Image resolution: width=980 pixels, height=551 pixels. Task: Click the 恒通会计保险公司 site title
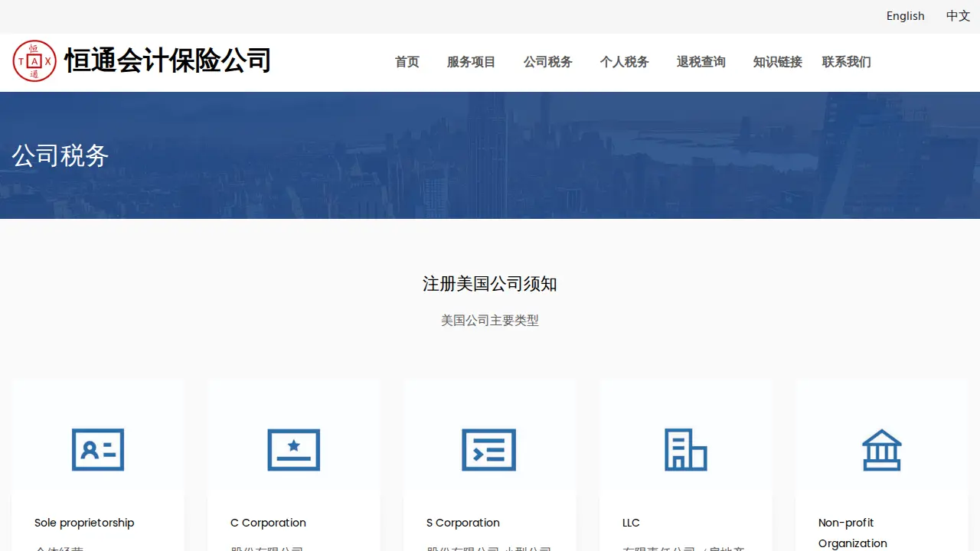(168, 60)
